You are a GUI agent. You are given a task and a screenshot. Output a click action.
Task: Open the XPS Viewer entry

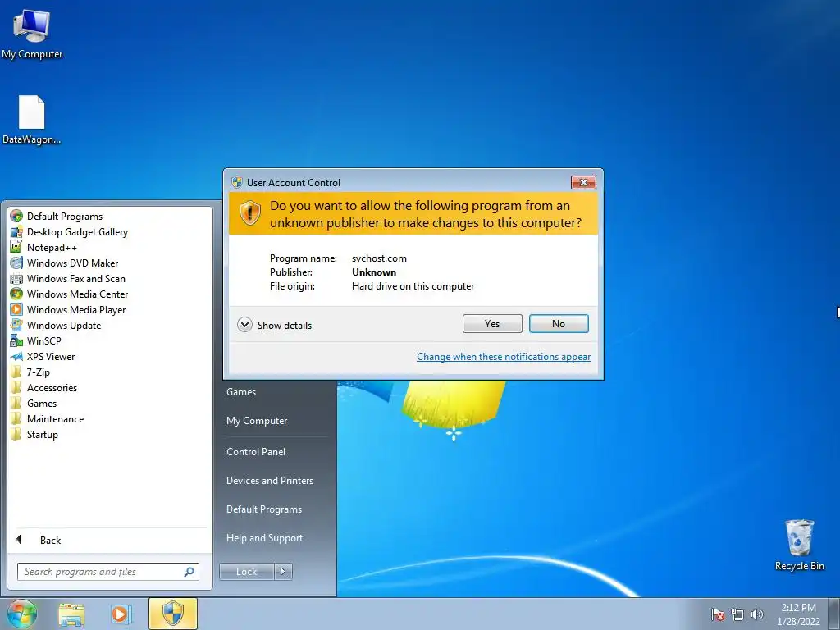click(x=51, y=356)
